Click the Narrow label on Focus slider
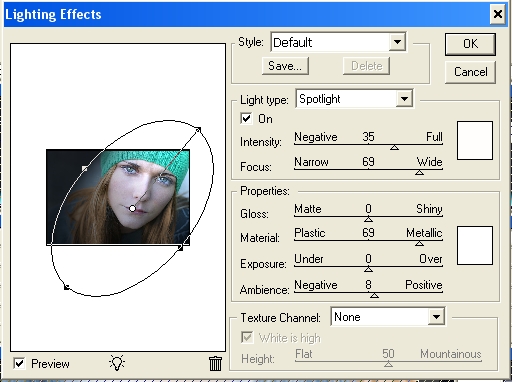Screen dimensions: 512x382 point(311,162)
